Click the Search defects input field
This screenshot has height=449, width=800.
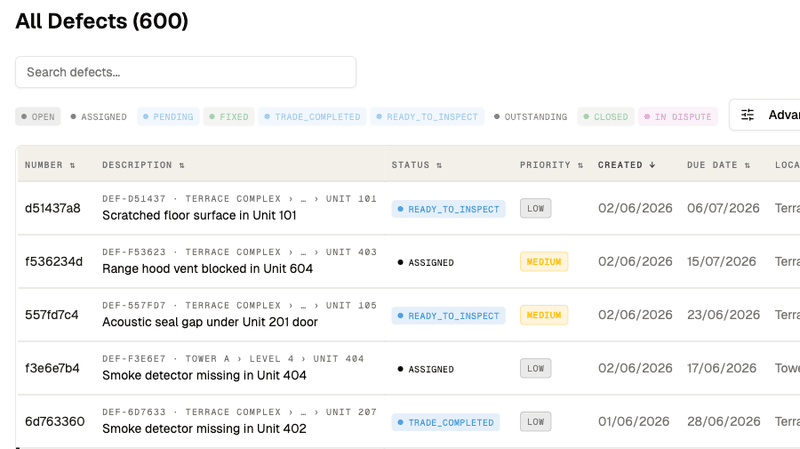click(x=186, y=72)
